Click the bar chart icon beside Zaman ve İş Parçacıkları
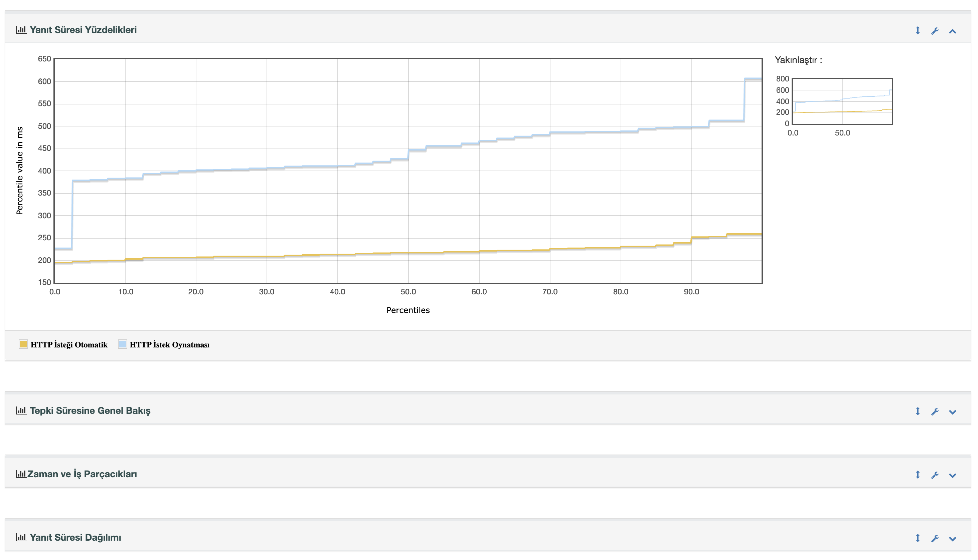978x560 pixels. (21, 474)
